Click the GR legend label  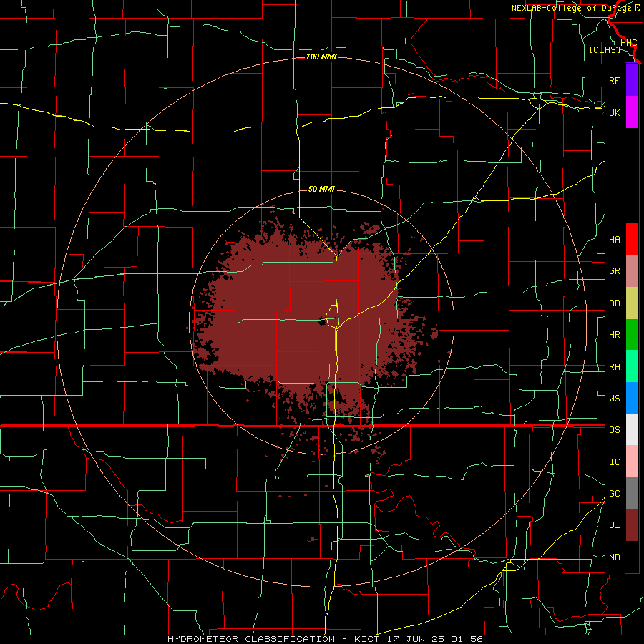(614, 271)
